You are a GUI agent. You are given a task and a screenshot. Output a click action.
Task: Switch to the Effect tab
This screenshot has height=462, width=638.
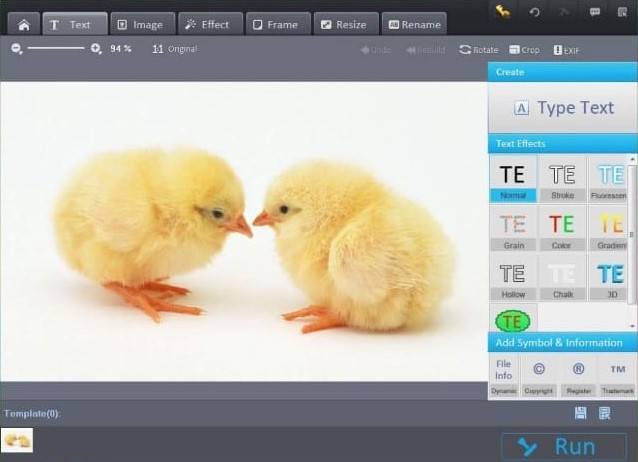[210, 24]
